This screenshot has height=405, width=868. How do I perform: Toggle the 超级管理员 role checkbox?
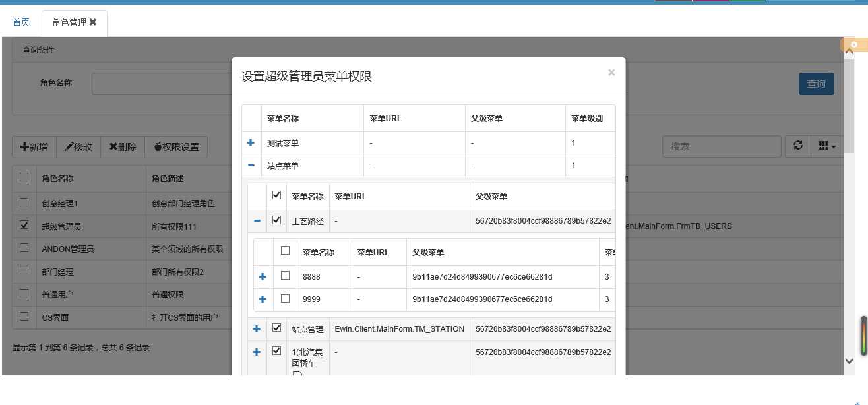pyautogui.click(x=24, y=225)
